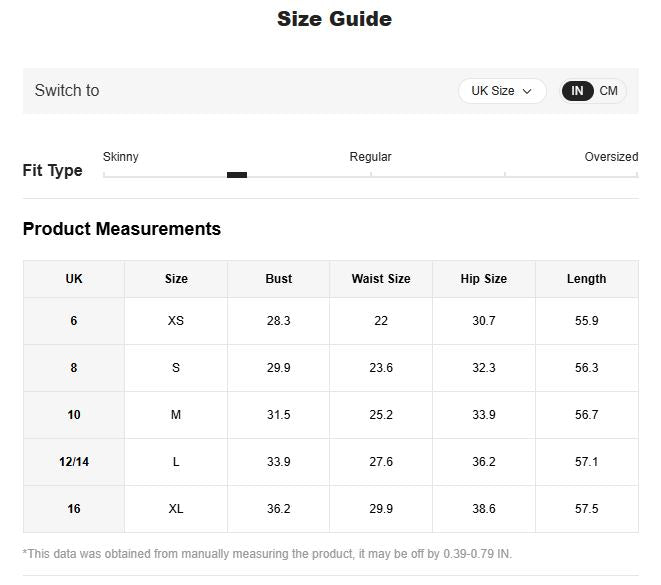Click the 38.6 hip size value

click(483, 509)
